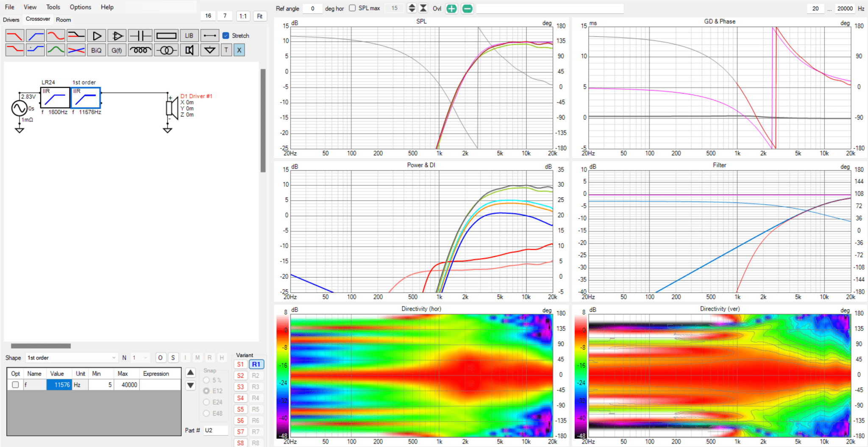The height and width of the screenshot is (447, 868).
Task: Select variant S4
Action: point(240,398)
